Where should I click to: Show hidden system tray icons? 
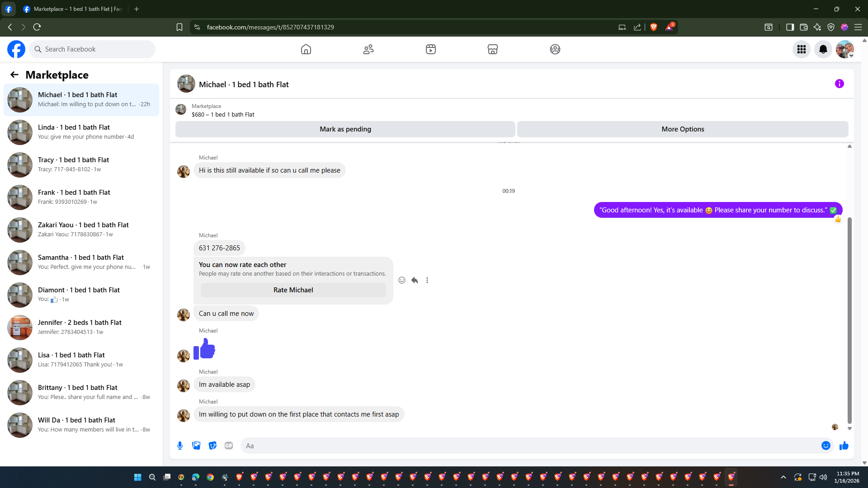pyautogui.click(x=783, y=477)
